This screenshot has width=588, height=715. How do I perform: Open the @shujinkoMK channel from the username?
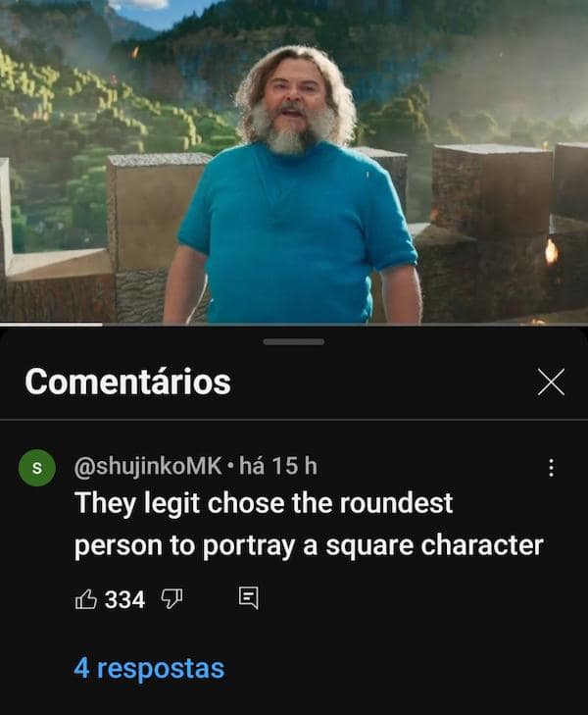[148, 467]
